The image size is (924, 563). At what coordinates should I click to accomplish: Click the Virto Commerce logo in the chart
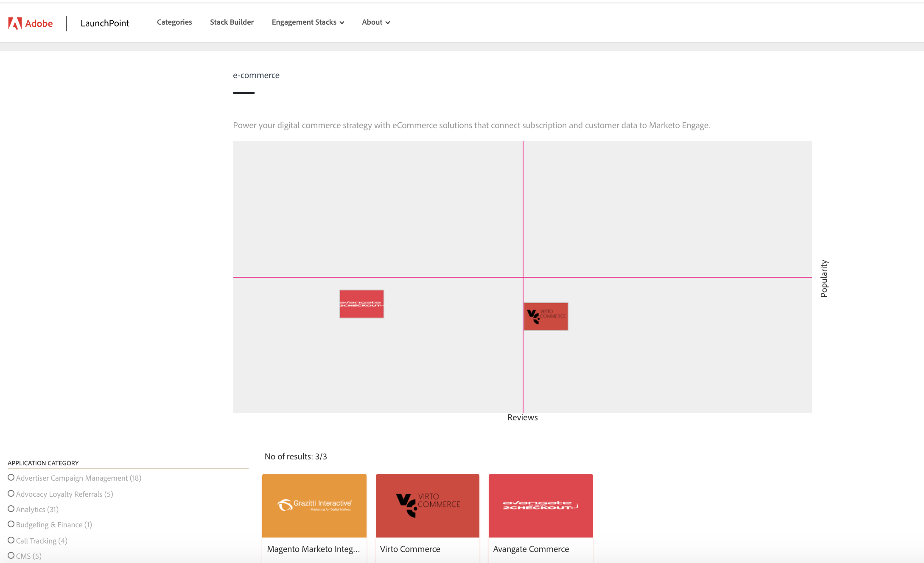pos(546,317)
